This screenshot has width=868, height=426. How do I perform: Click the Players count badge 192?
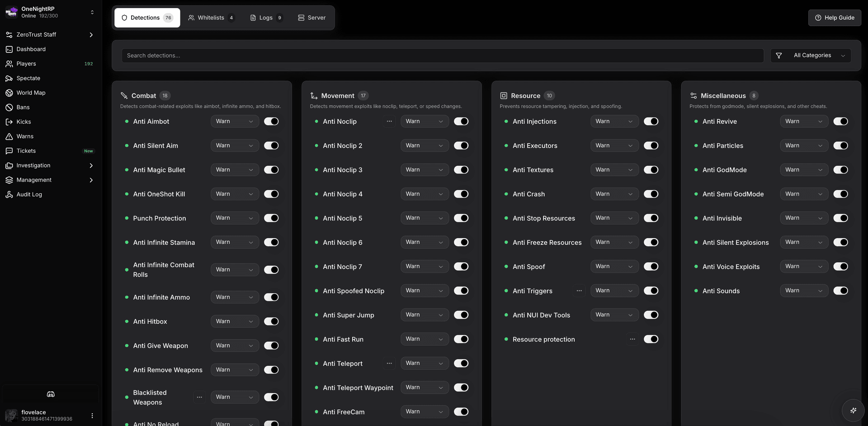89,64
